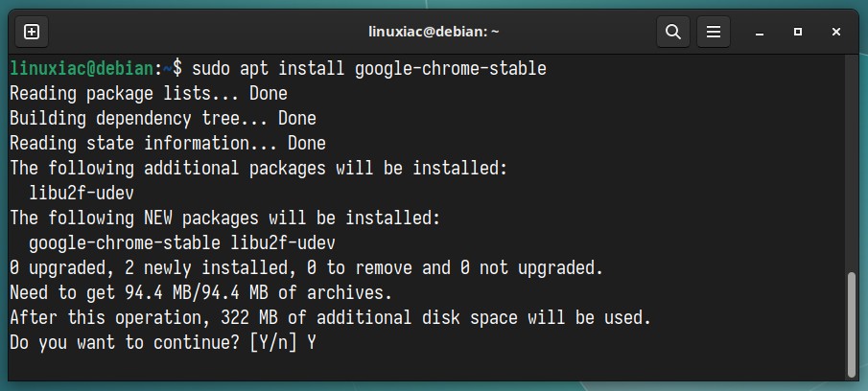The image size is (868, 391).
Task: Open the terminal search tool
Action: coord(673,32)
